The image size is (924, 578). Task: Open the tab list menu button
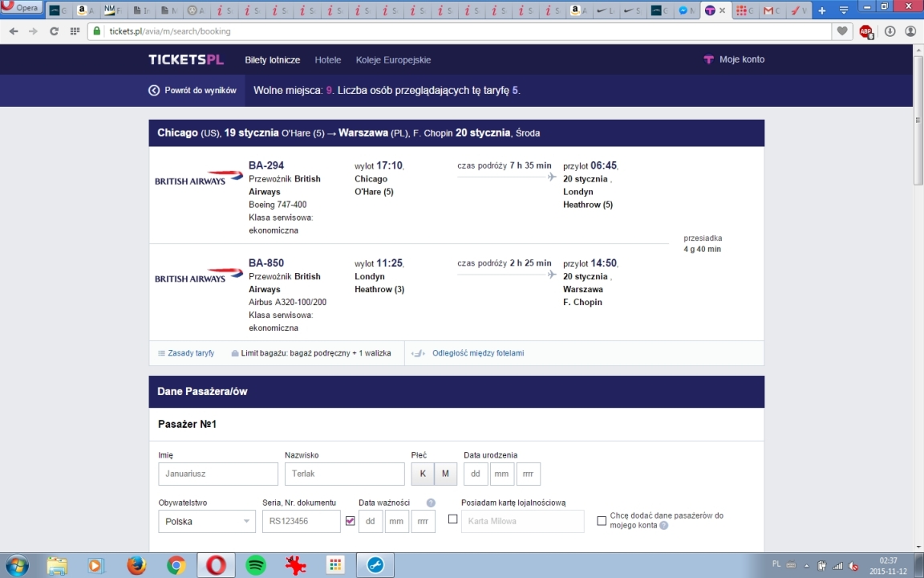(x=844, y=10)
